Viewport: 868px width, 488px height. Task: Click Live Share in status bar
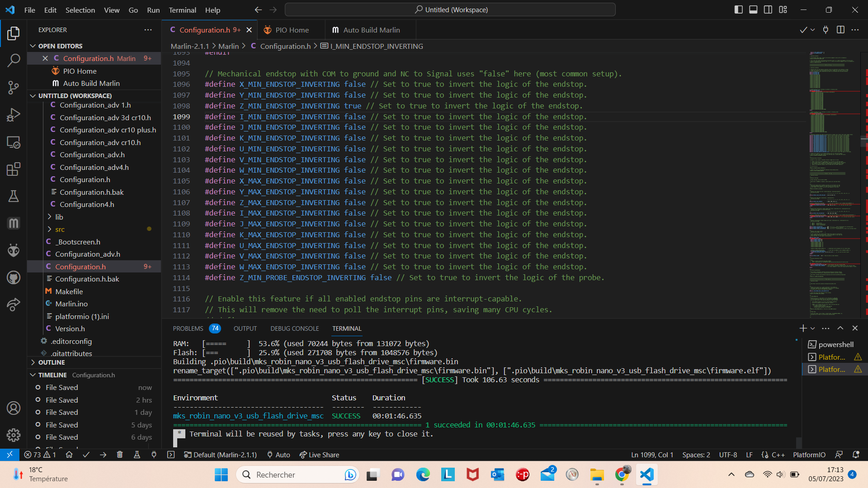click(x=319, y=455)
